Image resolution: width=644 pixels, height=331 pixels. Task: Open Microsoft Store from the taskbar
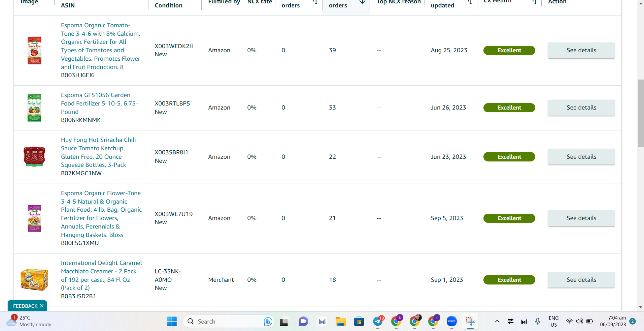pos(359,322)
